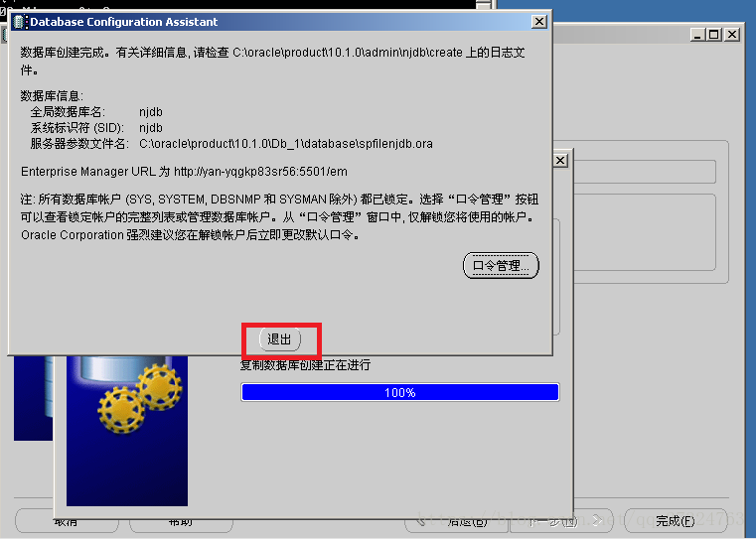Click the 数据库信息 heading text
The height and width of the screenshot is (539, 756).
(52, 96)
